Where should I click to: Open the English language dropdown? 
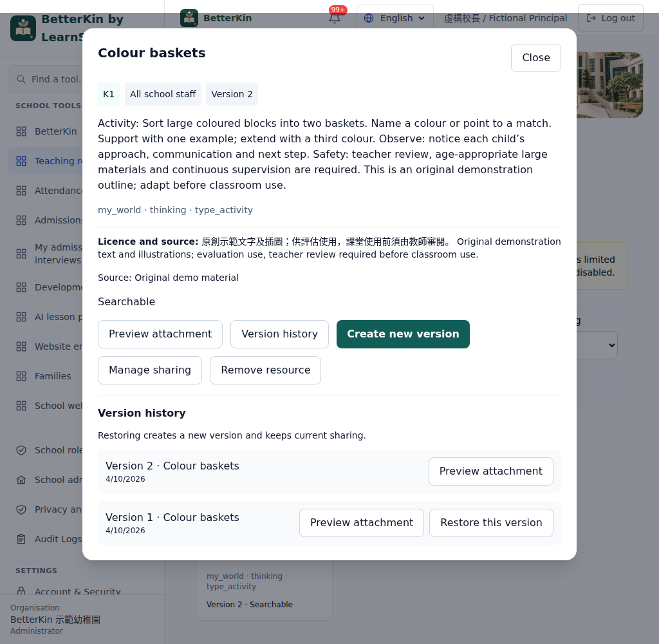click(x=395, y=18)
